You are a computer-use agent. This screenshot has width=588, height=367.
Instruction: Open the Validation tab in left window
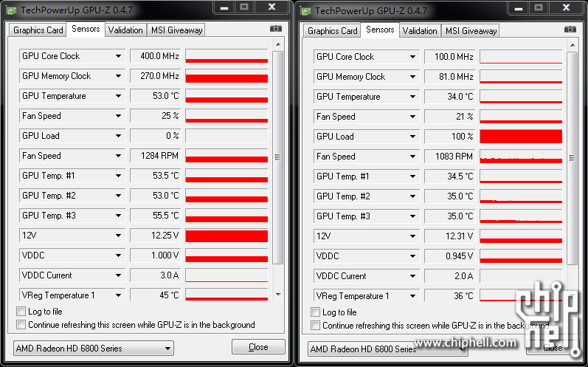(x=125, y=30)
